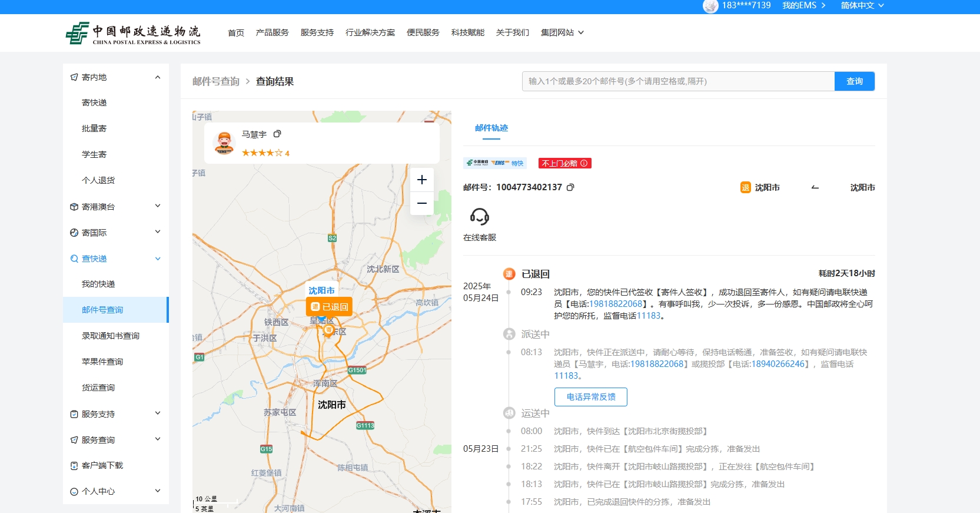
Task: Click the 寄国际 globe icon
Action: (74, 233)
